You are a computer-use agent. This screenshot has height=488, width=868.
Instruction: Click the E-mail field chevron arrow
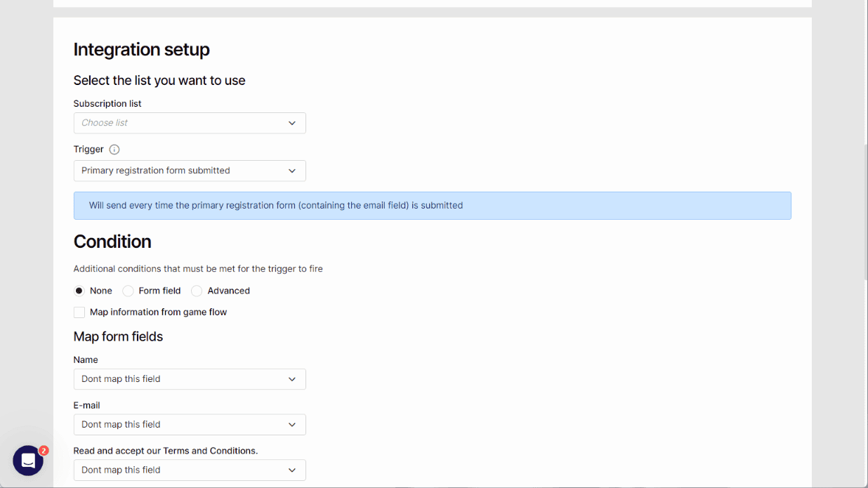click(292, 425)
